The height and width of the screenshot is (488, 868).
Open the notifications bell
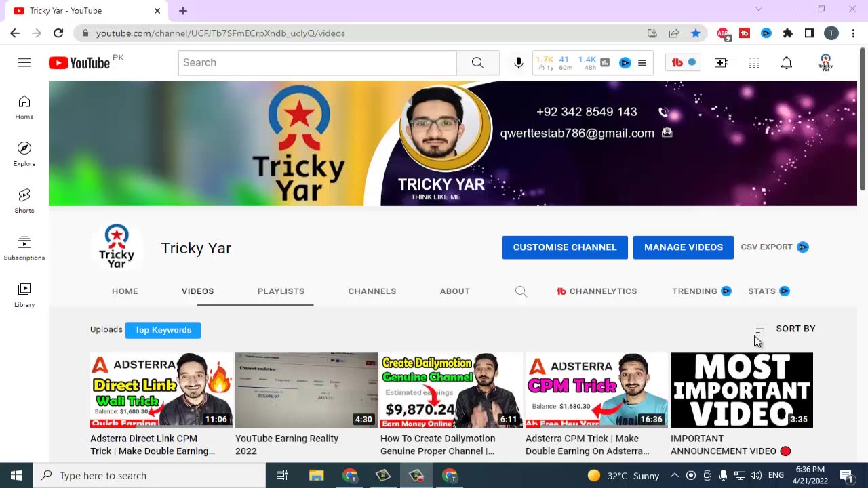(x=787, y=63)
